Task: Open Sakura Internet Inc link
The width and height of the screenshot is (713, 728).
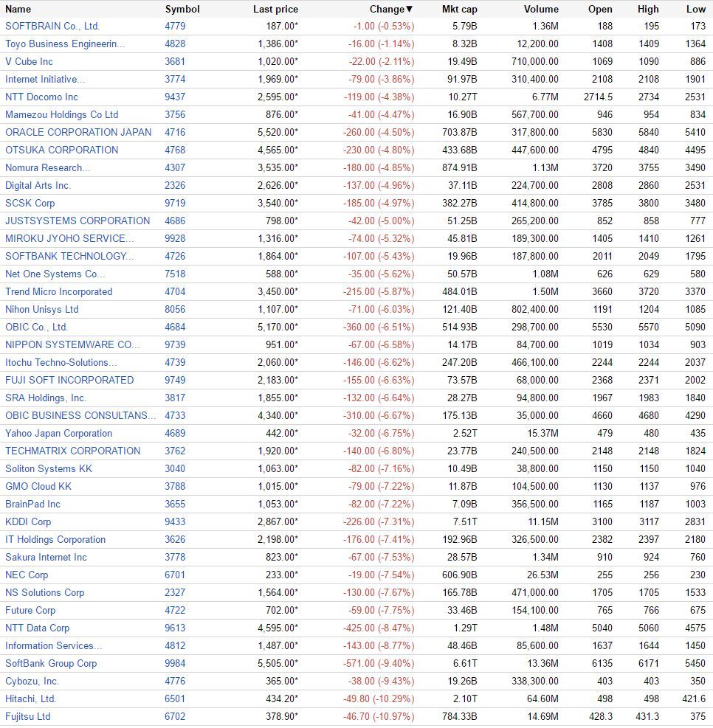Action: (46, 557)
